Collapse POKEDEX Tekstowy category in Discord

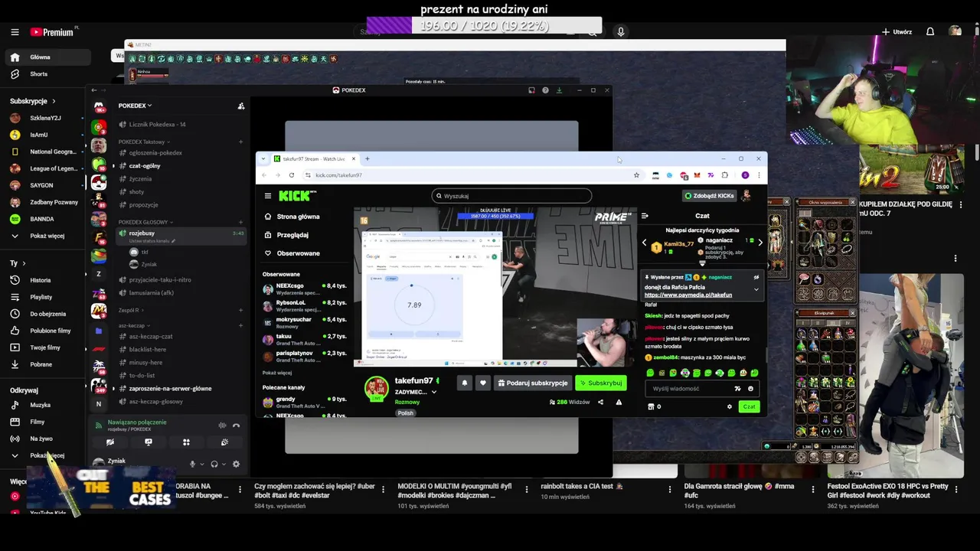(x=144, y=142)
